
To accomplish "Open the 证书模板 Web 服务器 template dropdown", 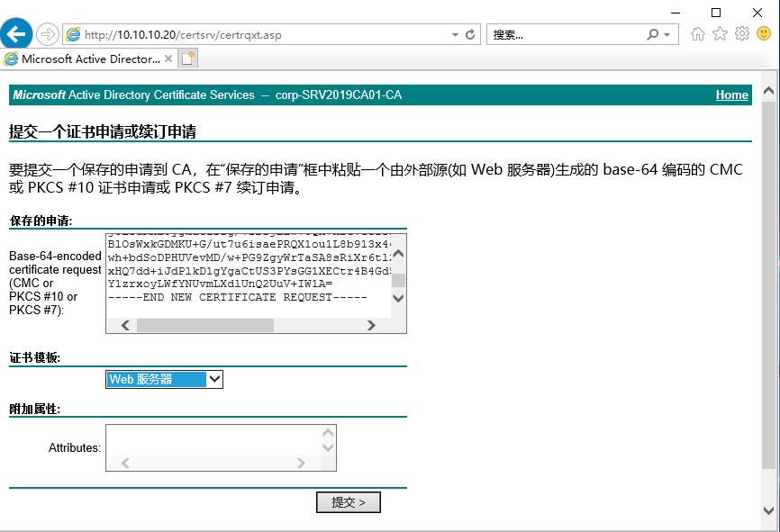I will coord(213,379).
